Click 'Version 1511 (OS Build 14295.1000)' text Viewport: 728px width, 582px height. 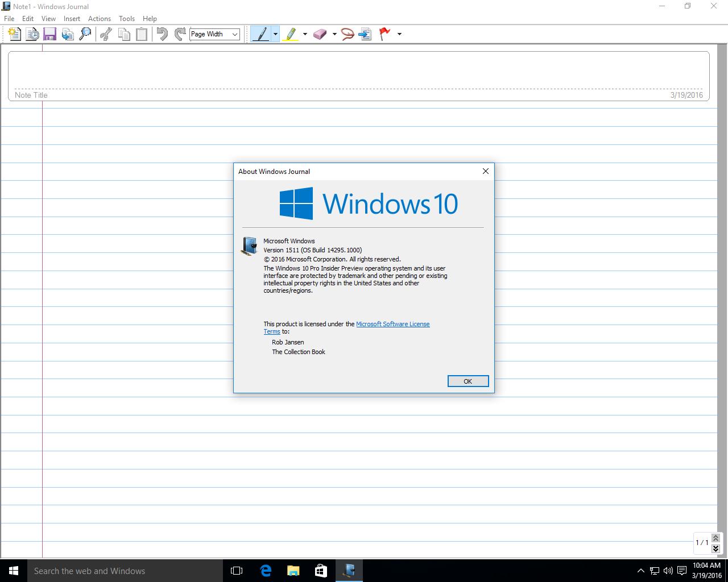[x=313, y=250]
